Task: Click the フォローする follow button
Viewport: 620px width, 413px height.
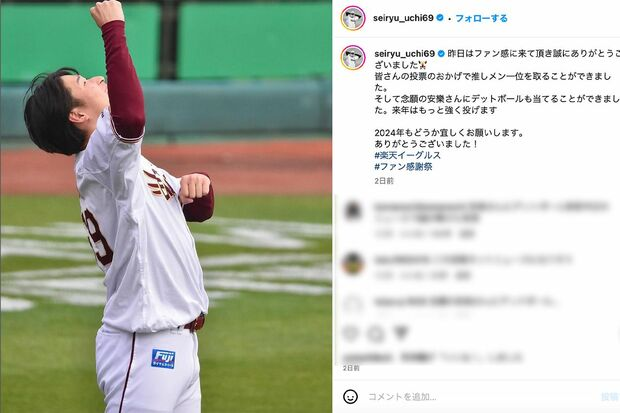Action: pyautogui.click(x=481, y=18)
